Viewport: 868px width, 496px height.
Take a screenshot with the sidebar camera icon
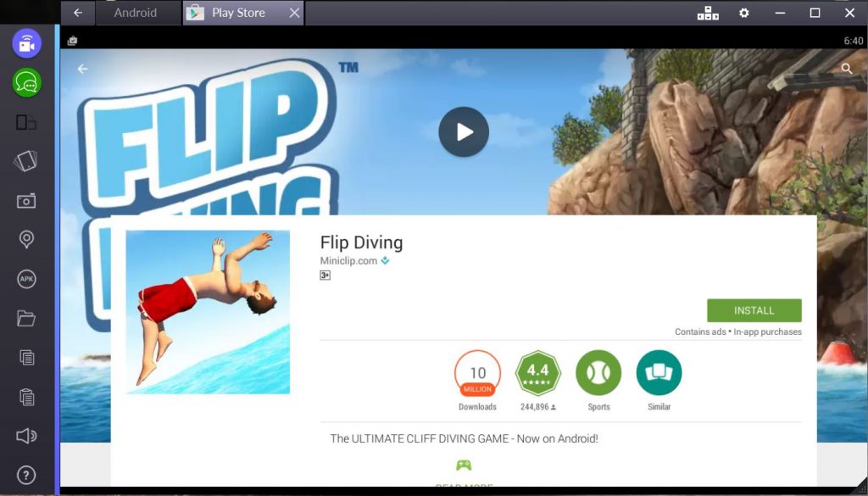[x=26, y=201]
